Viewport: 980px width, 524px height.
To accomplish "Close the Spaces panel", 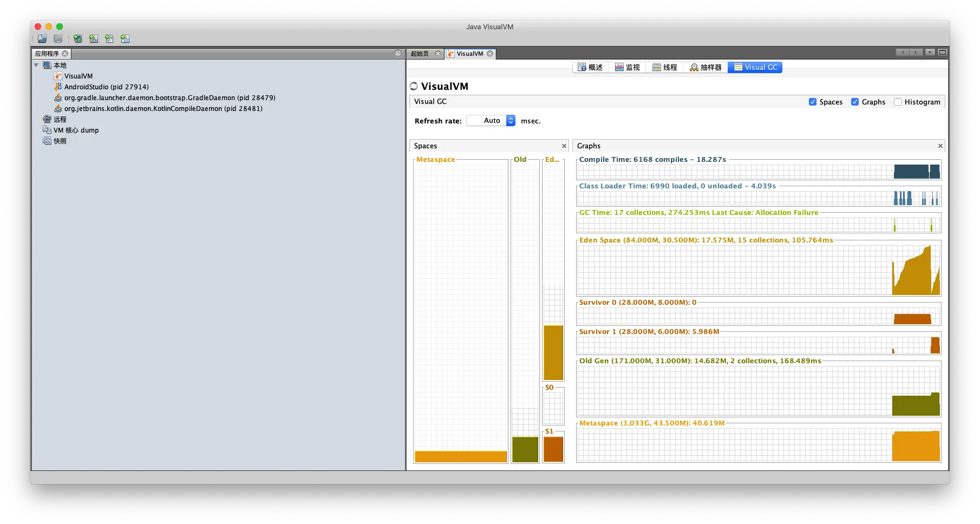I will coord(564,146).
